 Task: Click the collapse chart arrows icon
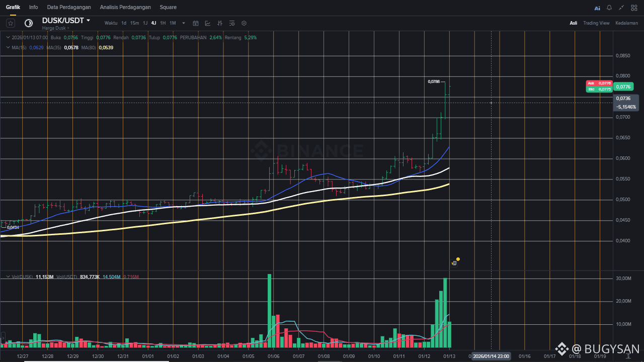point(621,8)
